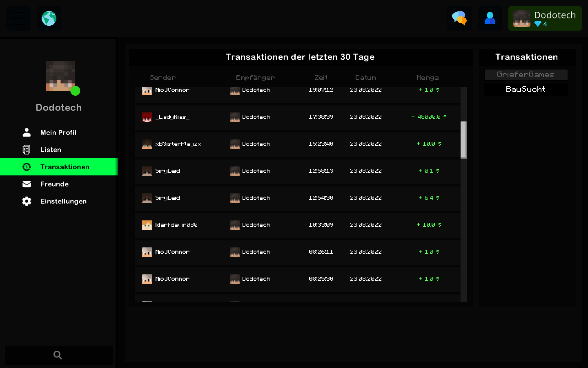588x368 pixels.
Task: Open the hamburger menu icon
Action: pos(18,18)
